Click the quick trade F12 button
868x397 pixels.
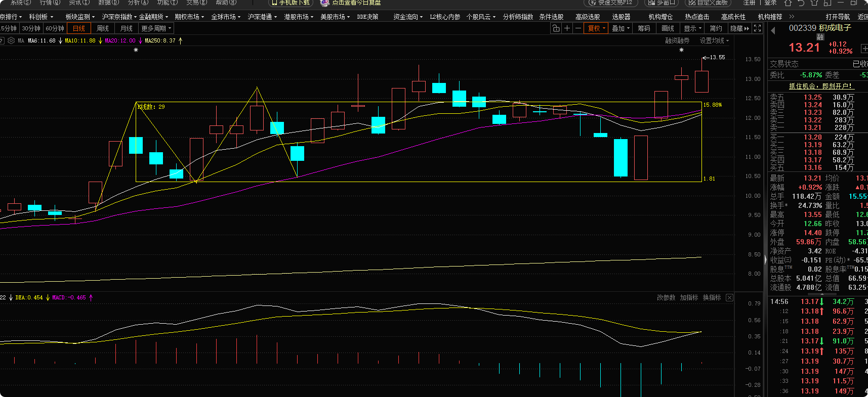pyautogui.click(x=611, y=3)
